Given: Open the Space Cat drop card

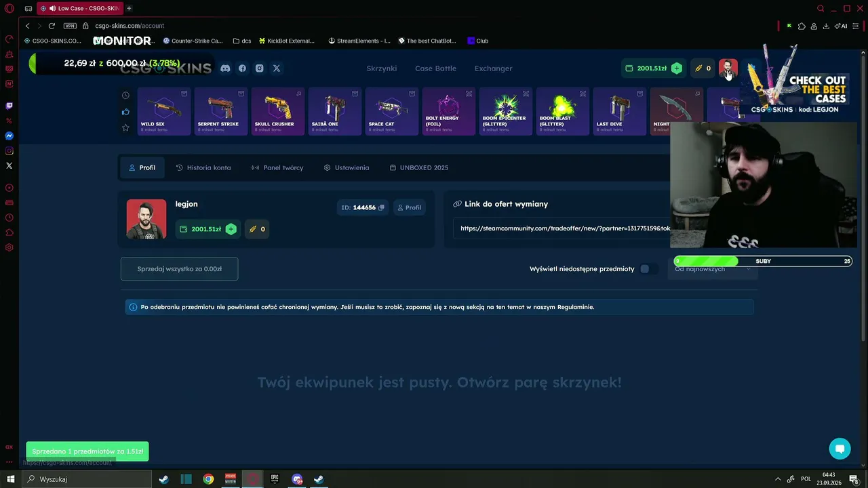Looking at the screenshot, I should [392, 111].
